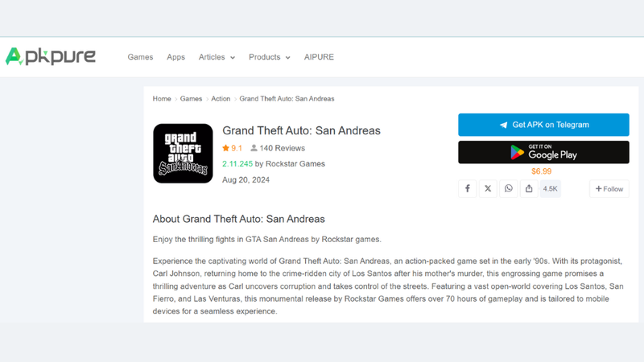Screen dimensions: 644x362
Task: Open the Games menu item
Action: coord(140,57)
